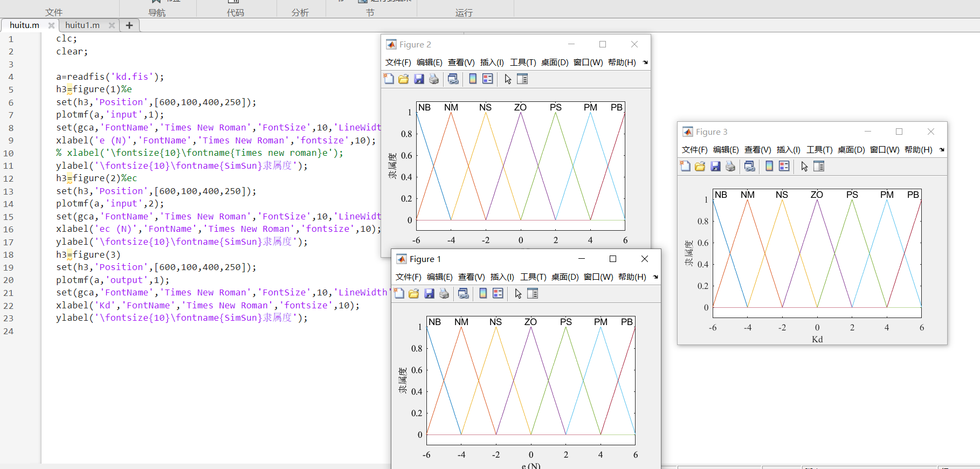Save Figure 1 with the toolbar disk icon
Screen dimensions: 980x469
[429, 294]
